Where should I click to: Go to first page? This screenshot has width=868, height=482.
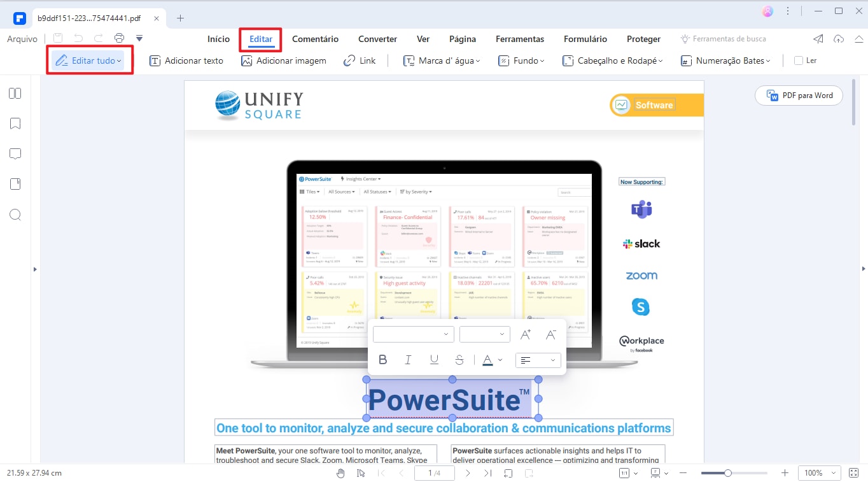point(382,473)
